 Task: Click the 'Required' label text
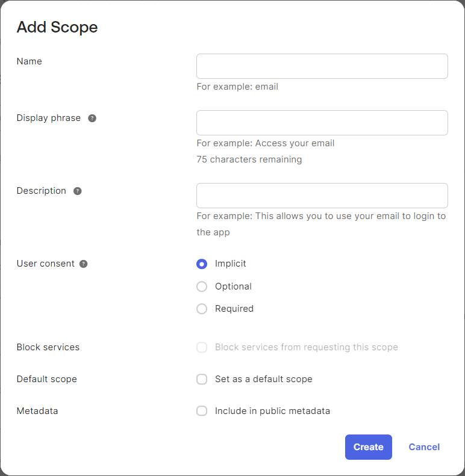tap(234, 309)
